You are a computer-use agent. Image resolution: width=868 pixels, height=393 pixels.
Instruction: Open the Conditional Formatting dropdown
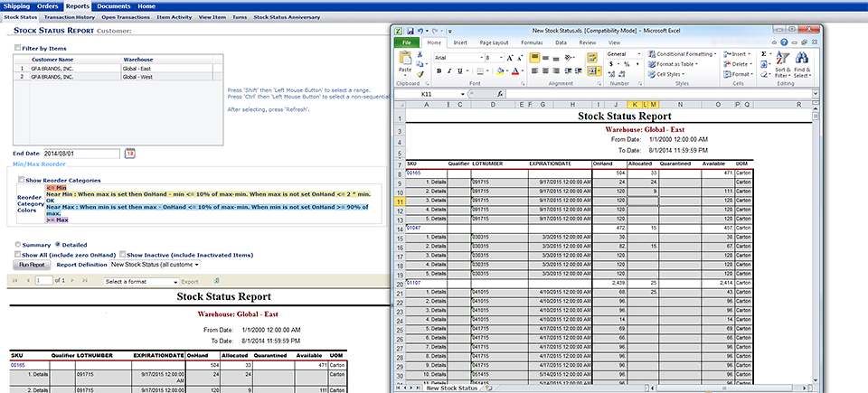683,54
